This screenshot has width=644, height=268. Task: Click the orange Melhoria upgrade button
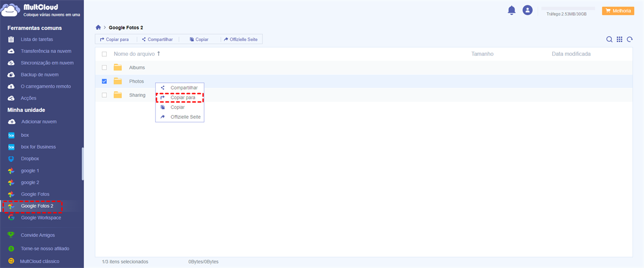(618, 10)
